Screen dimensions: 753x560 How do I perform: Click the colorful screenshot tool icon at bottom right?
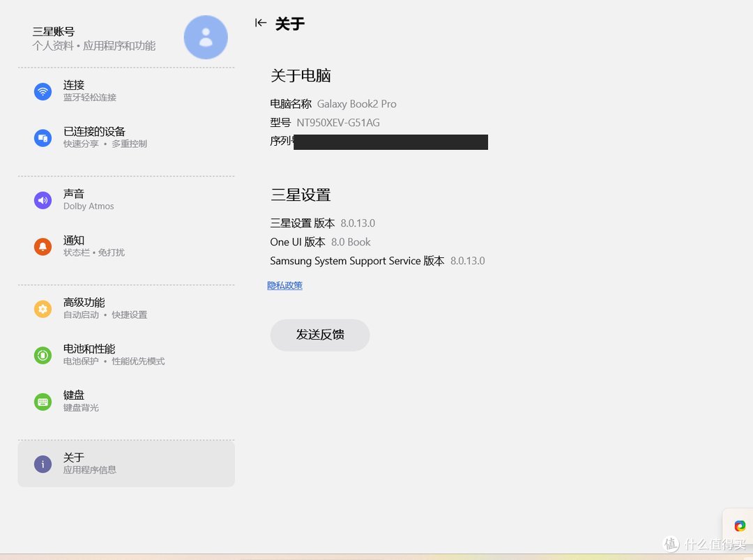pos(740,526)
